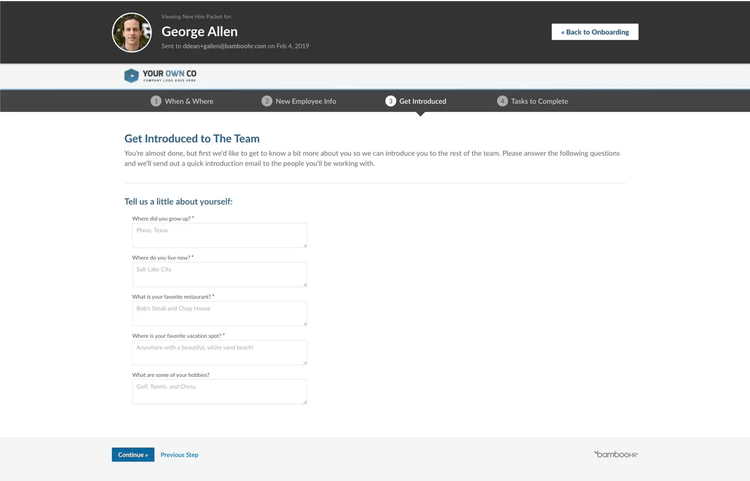Focus the 'Where did you grow up' field
The width and height of the screenshot is (750, 481).
(219, 235)
